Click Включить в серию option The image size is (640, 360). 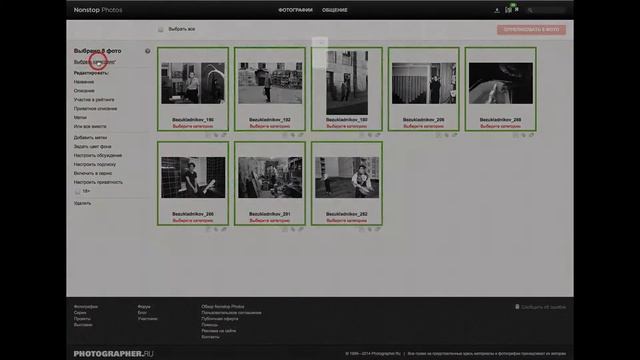93,173
